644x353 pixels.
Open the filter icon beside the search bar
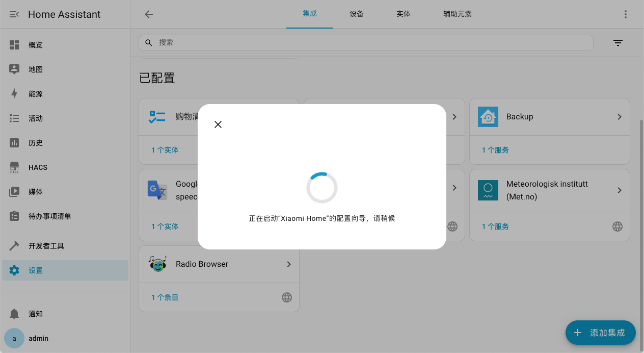(x=618, y=43)
